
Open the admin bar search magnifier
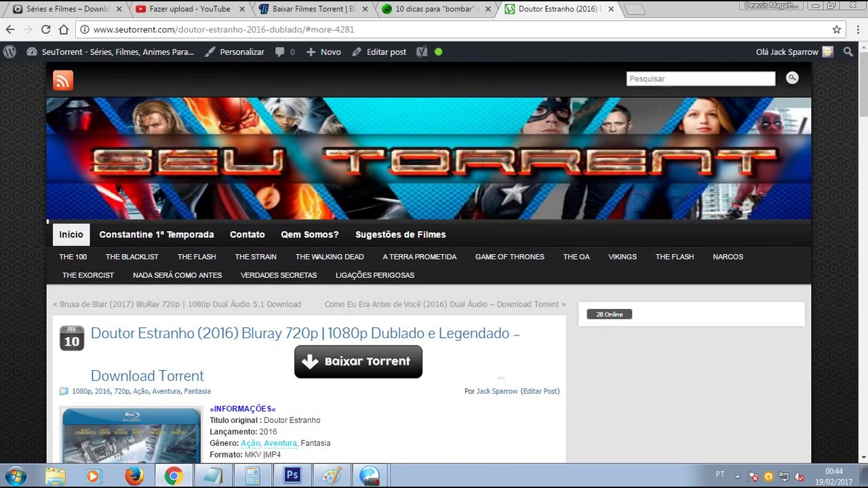tap(848, 52)
